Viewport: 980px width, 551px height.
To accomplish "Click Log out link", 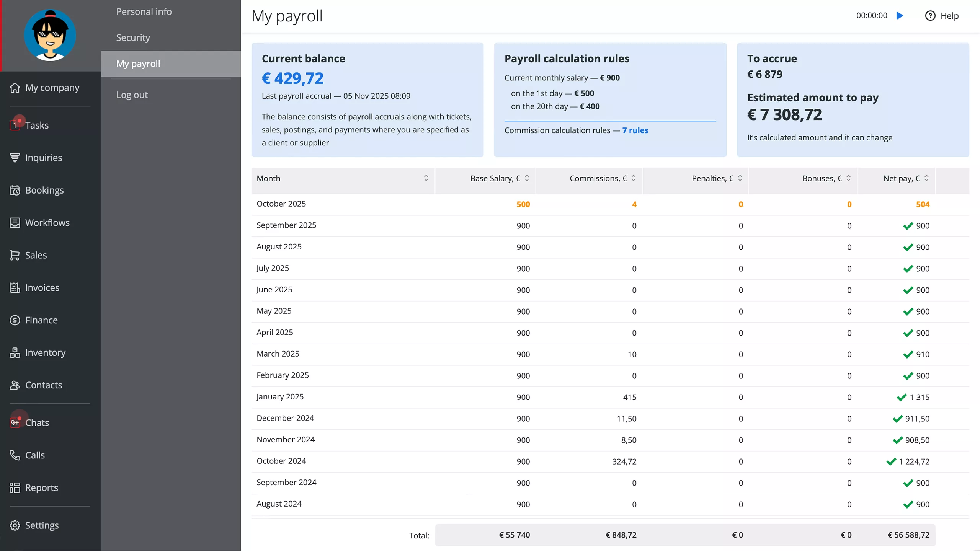I will [x=132, y=95].
